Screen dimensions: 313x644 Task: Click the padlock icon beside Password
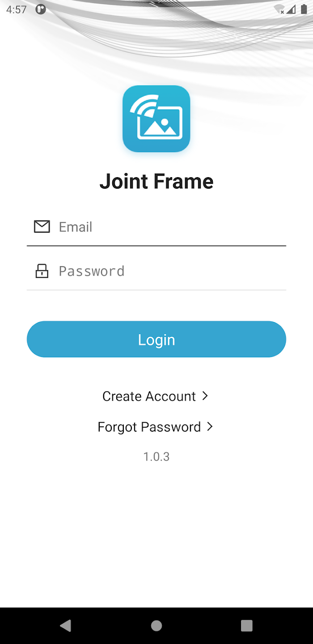click(42, 271)
